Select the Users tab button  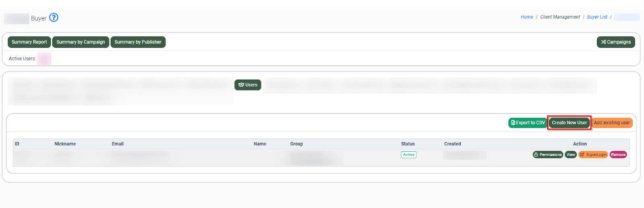point(248,85)
